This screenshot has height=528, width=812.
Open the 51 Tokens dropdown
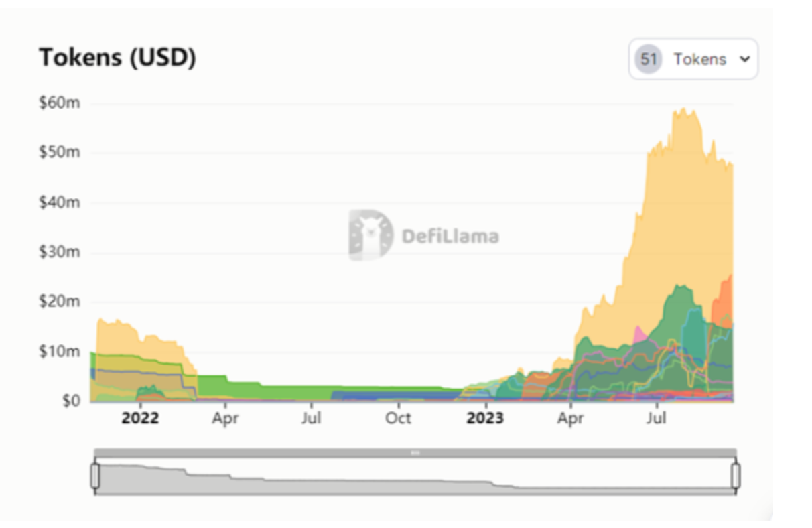click(693, 59)
